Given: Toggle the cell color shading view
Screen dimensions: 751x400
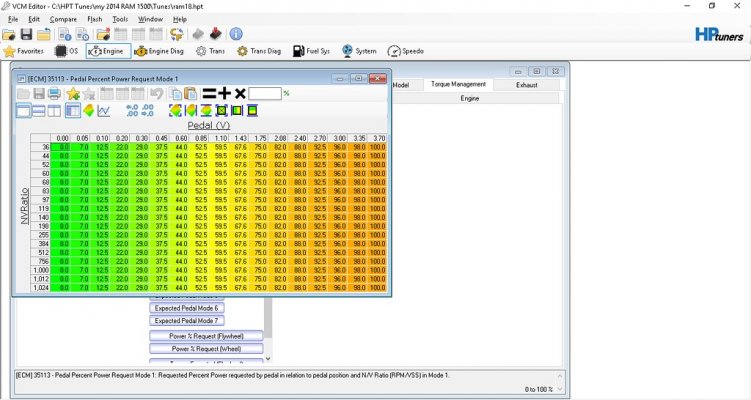Looking at the screenshot, I should click(89, 111).
